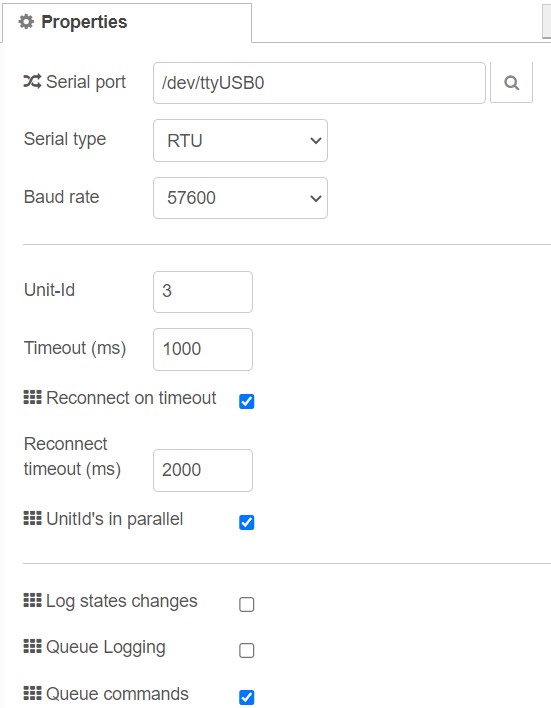Click the grid icon beside Queue Logging

(x=33, y=646)
